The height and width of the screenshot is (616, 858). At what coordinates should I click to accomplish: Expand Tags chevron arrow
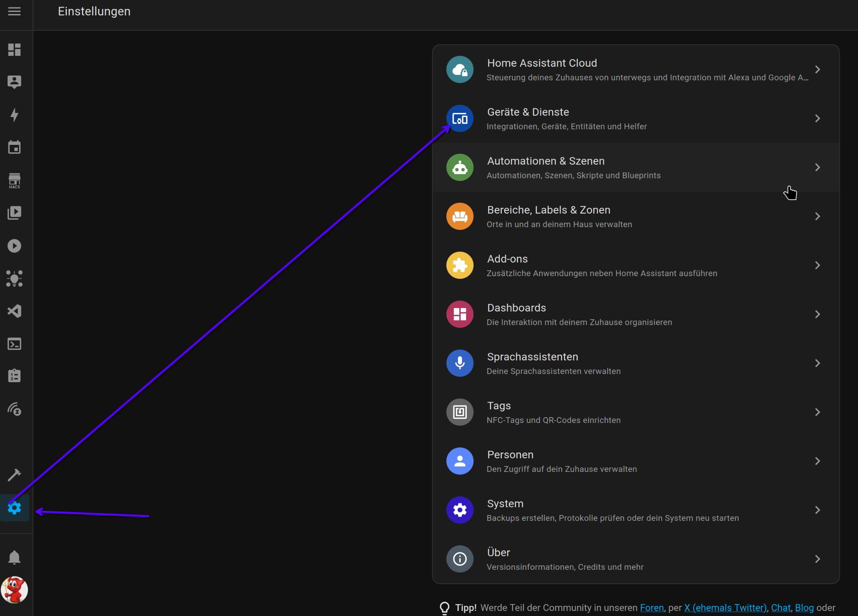pyautogui.click(x=818, y=412)
